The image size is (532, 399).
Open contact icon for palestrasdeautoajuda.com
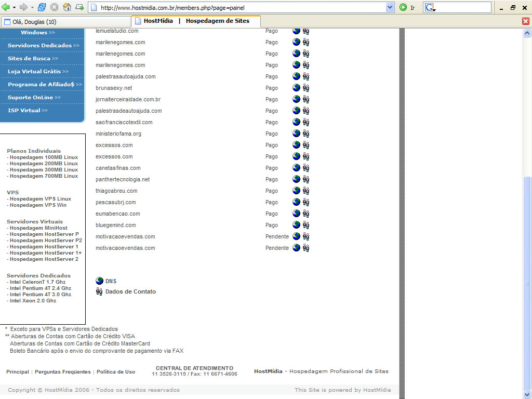click(306, 111)
